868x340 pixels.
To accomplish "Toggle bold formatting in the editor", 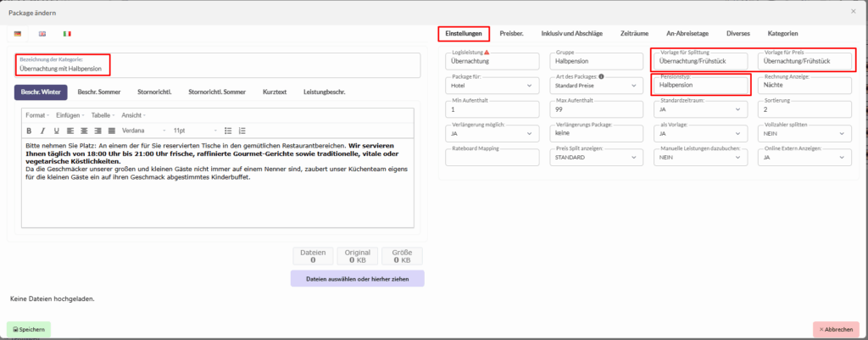I will [29, 131].
